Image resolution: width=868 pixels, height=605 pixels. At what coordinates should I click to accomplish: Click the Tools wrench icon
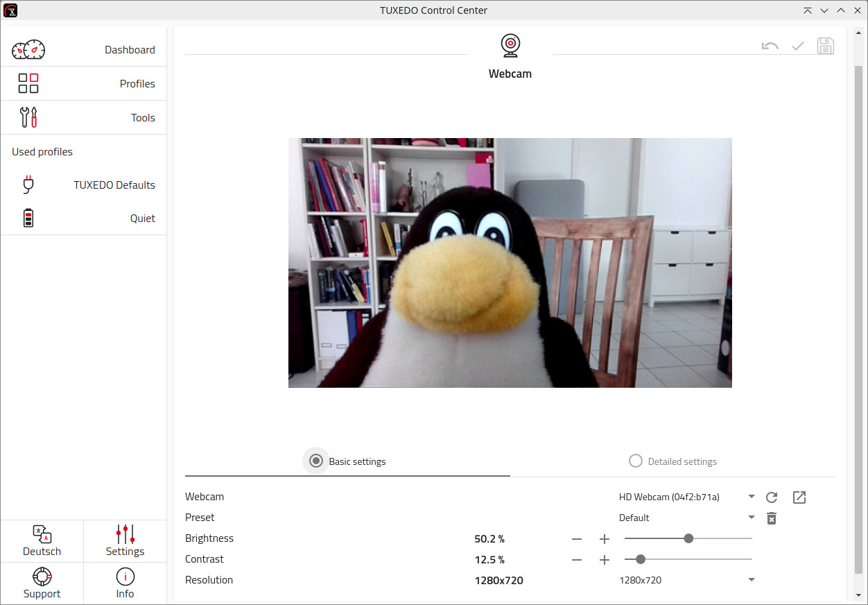click(28, 117)
